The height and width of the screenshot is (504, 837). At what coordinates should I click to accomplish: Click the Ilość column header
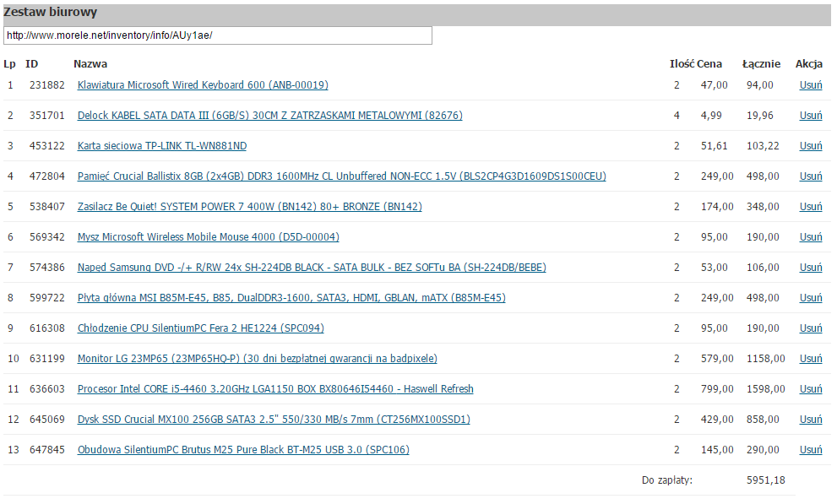point(682,64)
